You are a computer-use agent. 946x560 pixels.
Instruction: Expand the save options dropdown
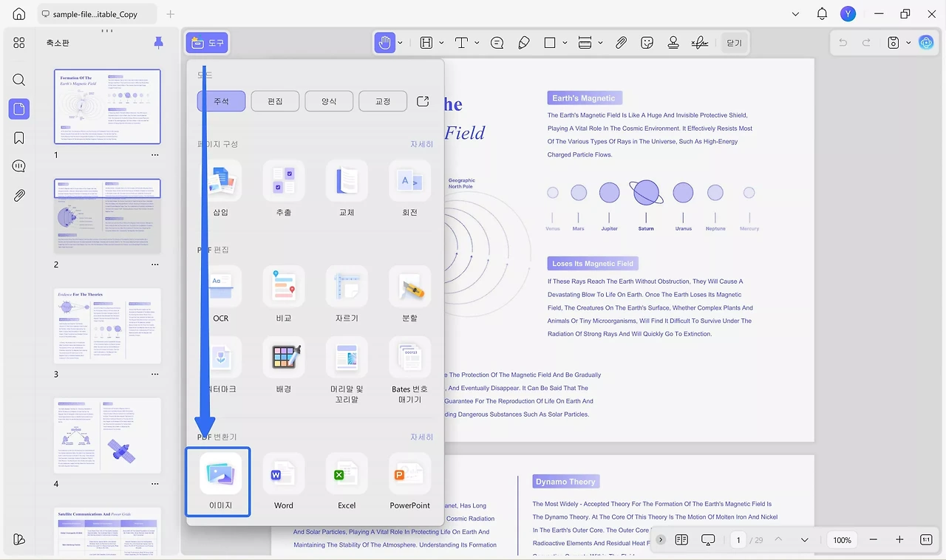click(x=908, y=43)
